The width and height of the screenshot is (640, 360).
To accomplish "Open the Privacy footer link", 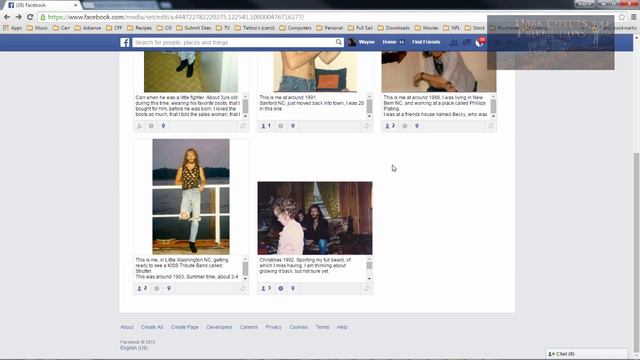I will [x=273, y=327].
